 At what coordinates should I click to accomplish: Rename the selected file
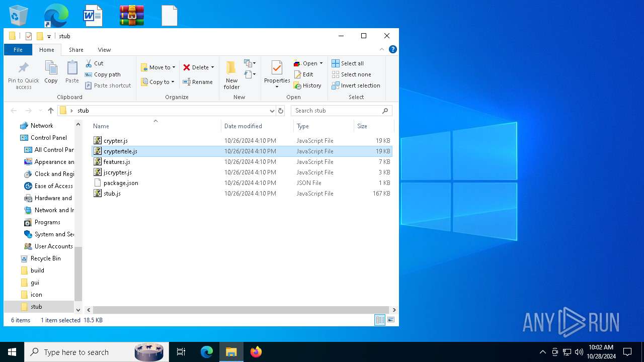pos(198,82)
